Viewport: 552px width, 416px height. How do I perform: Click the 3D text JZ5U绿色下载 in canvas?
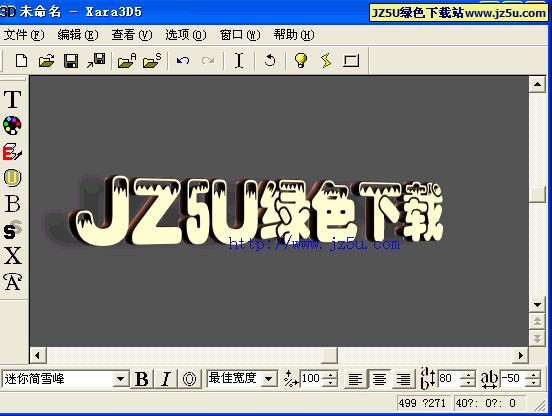point(257,210)
